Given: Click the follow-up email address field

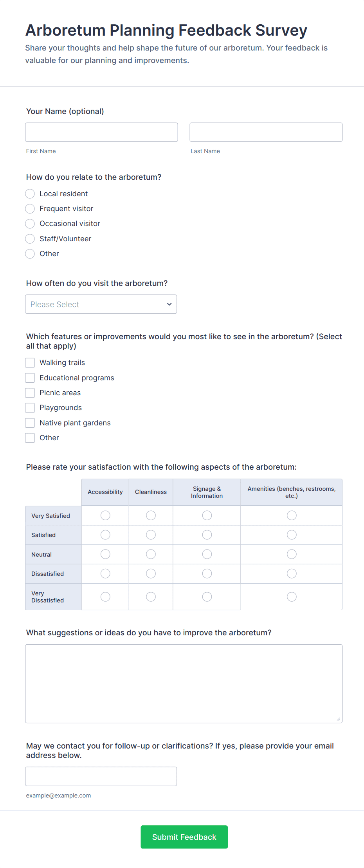Looking at the screenshot, I should tap(101, 776).
